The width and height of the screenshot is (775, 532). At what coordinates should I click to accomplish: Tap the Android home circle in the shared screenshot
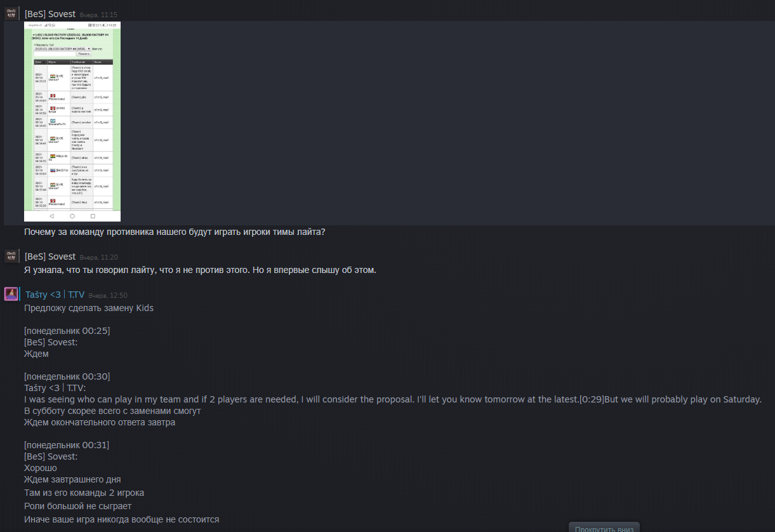72,216
